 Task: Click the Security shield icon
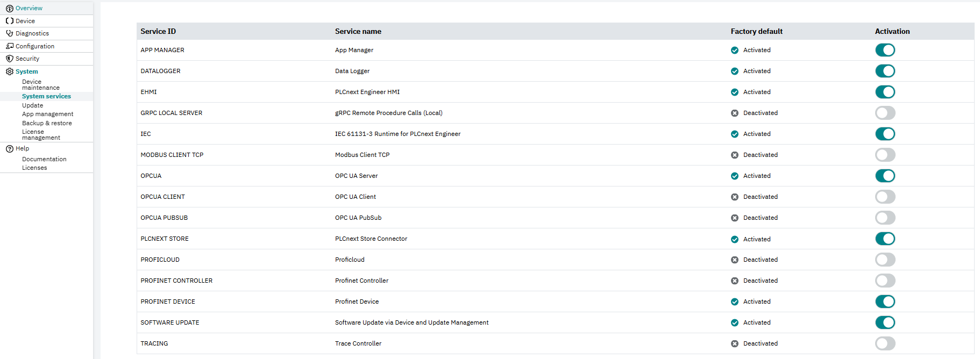9,59
